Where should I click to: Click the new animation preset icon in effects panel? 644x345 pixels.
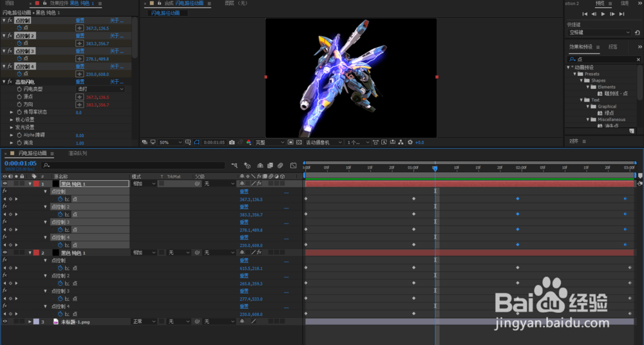pos(631,131)
